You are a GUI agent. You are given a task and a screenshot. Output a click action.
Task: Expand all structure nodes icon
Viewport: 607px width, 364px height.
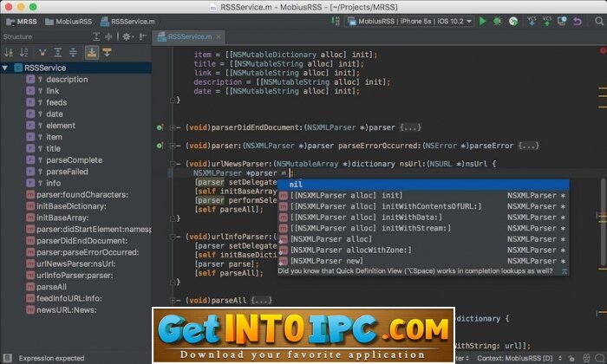[x=58, y=53]
